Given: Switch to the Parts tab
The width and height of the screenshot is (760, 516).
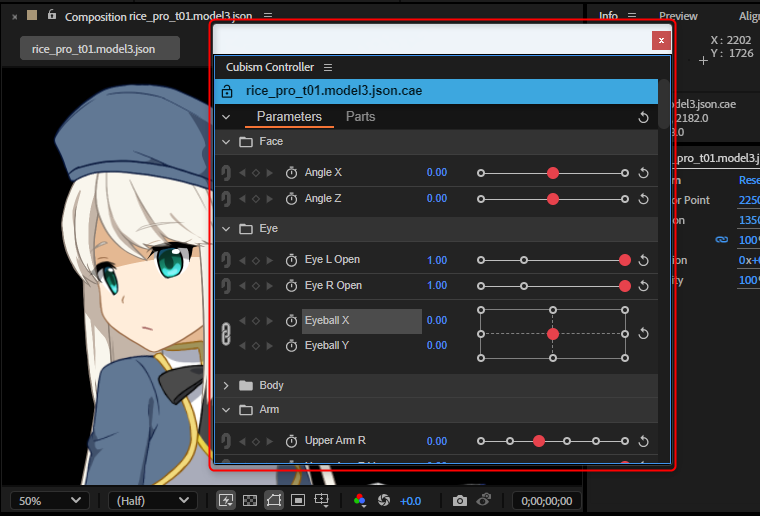Looking at the screenshot, I should point(361,117).
